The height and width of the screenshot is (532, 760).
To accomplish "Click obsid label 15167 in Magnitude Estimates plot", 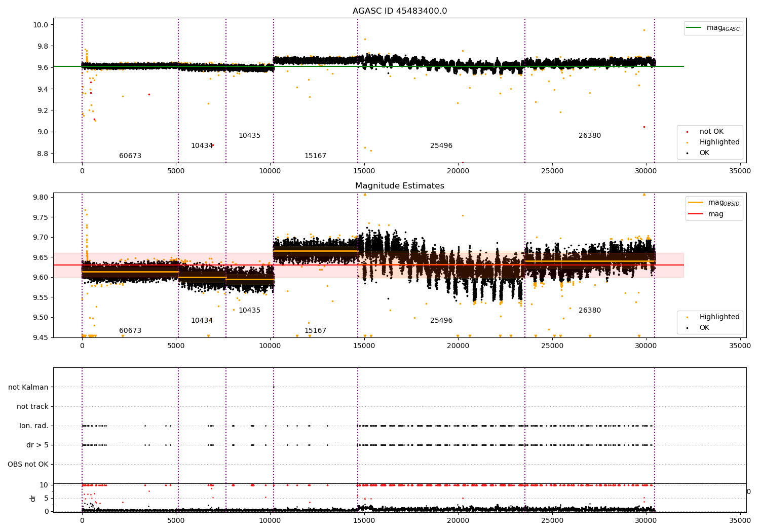I will point(315,331).
